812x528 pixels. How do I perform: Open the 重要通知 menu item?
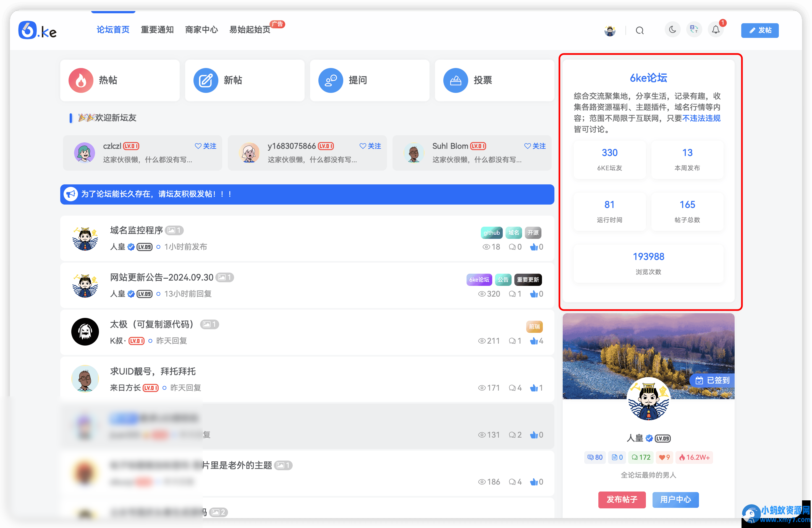(x=157, y=30)
